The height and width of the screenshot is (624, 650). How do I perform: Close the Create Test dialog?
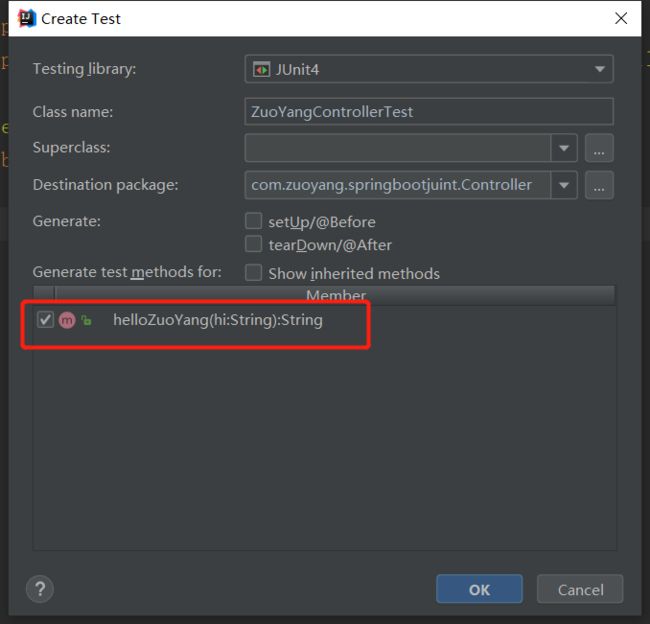click(621, 18)
